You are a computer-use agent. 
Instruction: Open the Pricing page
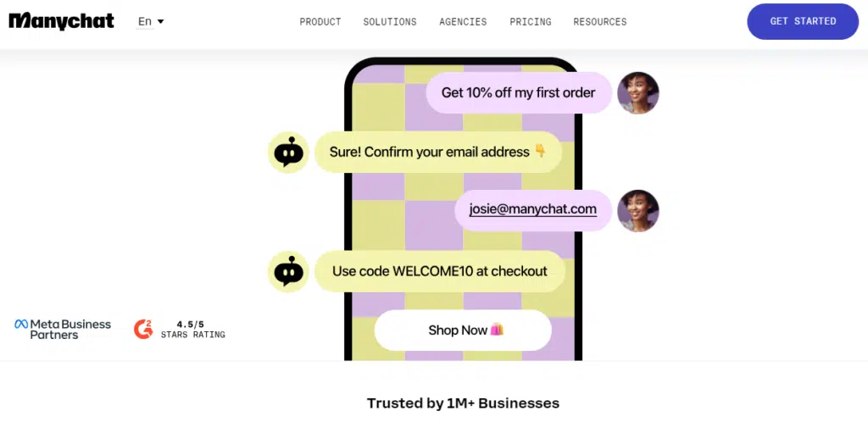pyautogui.click(x=531, y=22)
